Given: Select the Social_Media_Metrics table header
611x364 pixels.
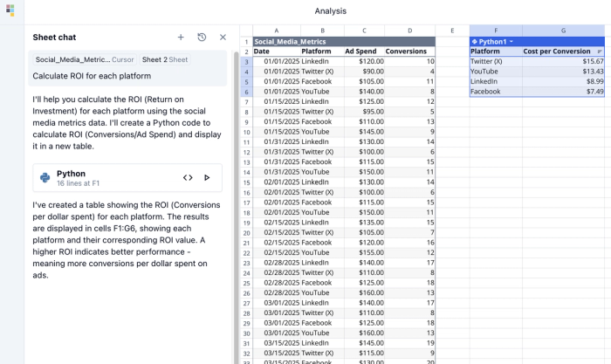Looking at the screenshot, I should 344,42.
